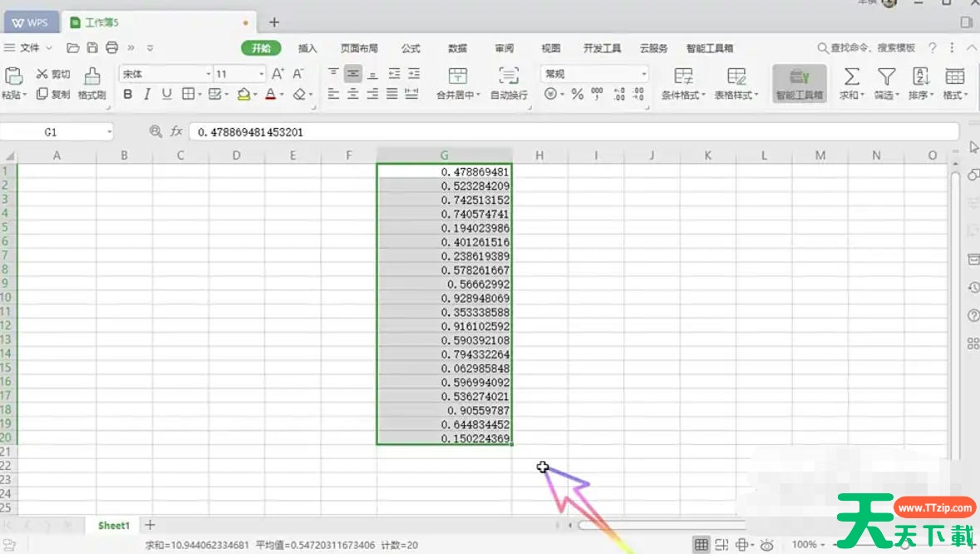Toggle italic formatting

(x=145, y=94)
